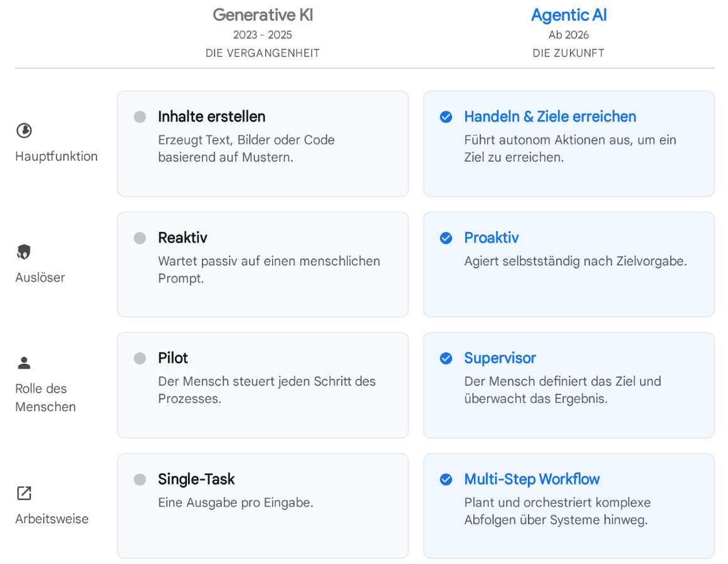This screenshot has width=728, height=564.
Task: Click the Single-Task card description text
Action: (235, 503)
